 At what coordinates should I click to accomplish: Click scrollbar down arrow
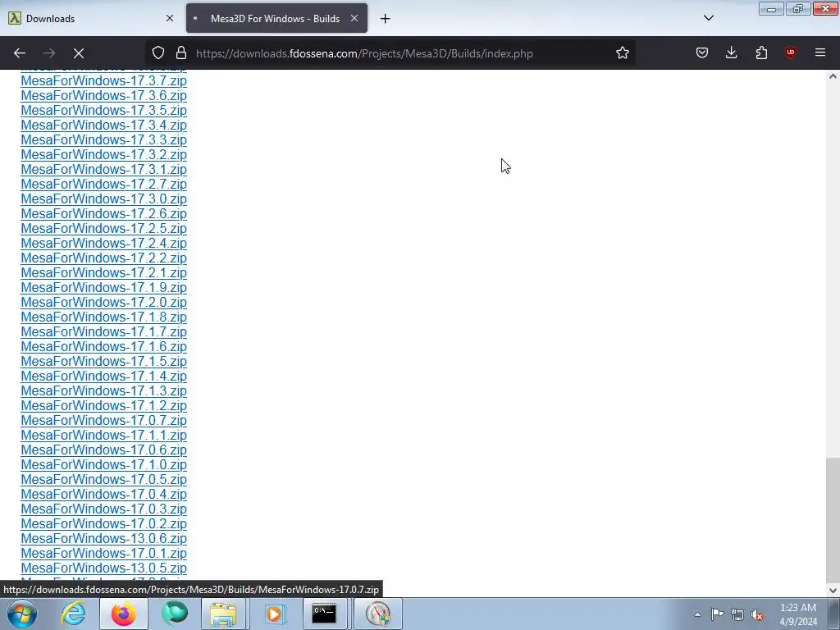[x=833, y=591]
